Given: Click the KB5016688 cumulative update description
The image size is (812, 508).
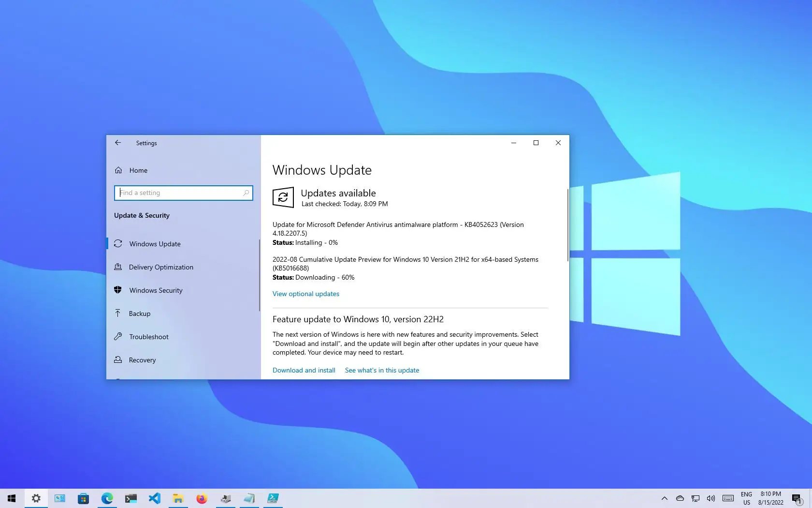Looking at the screenshot, I should [406, 264].
